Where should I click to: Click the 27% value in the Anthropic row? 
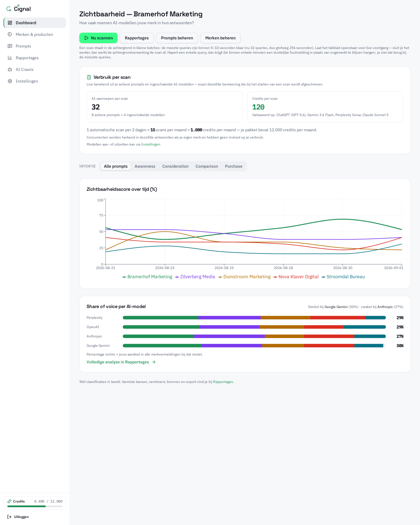[400, 336]
